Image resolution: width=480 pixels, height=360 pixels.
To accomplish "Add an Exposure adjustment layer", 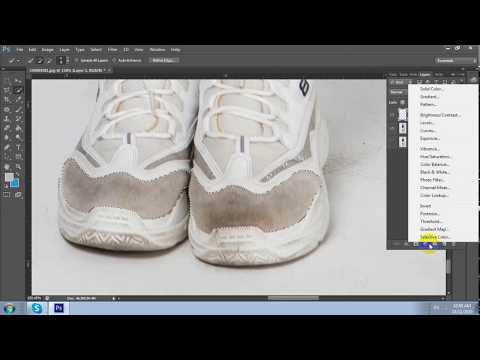I will coord(430,138).
